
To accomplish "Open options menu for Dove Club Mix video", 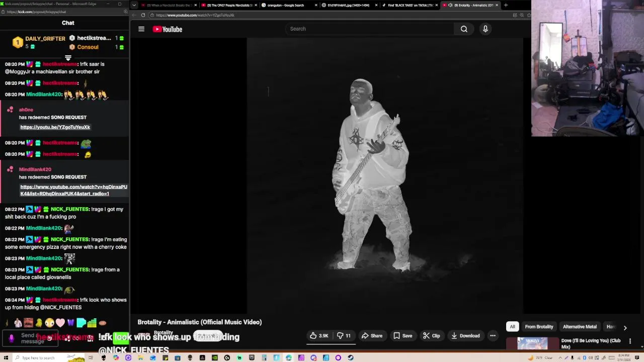I will coord(630,341).
